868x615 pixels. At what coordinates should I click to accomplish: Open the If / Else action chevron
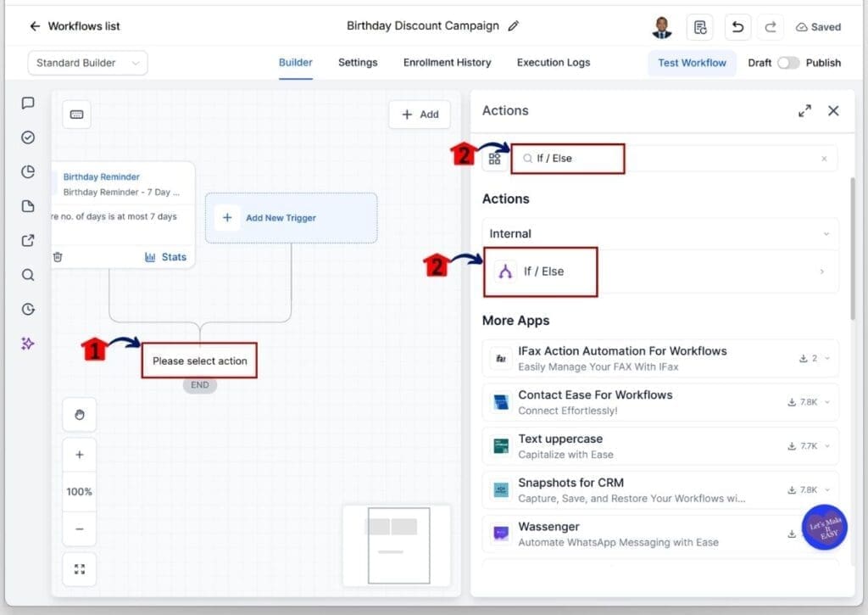pos(822,271)
